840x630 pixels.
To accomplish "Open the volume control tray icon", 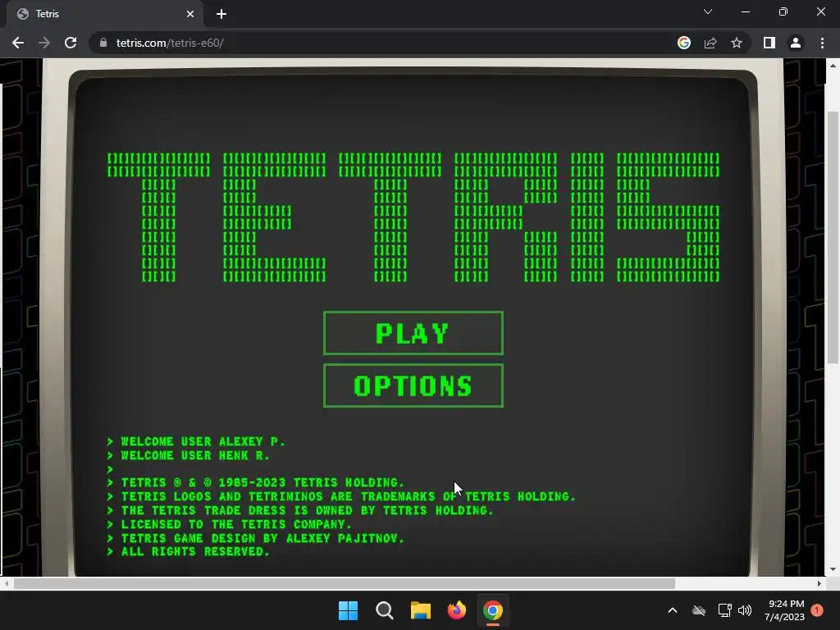I will coord(745,610).
